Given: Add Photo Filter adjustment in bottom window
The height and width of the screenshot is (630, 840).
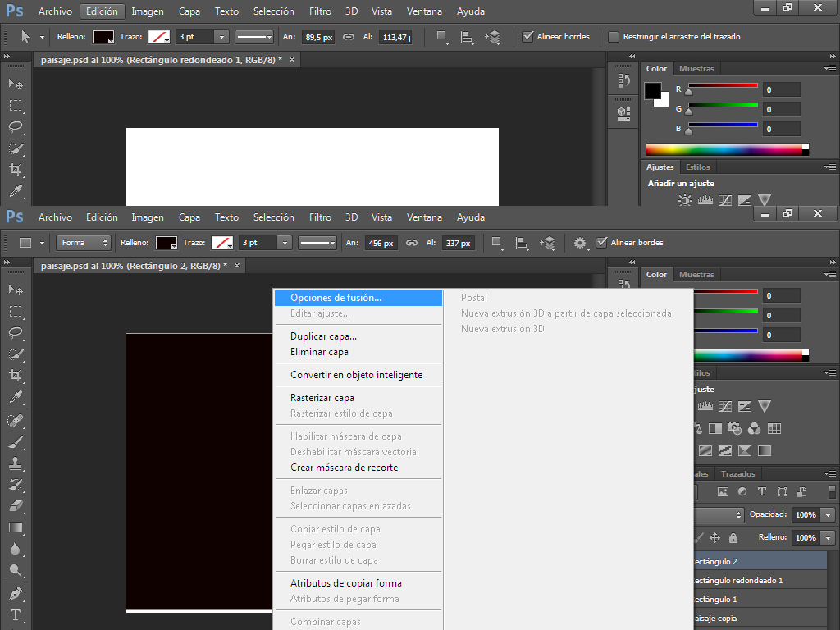Looking at the screenshot, I should 734,428.
